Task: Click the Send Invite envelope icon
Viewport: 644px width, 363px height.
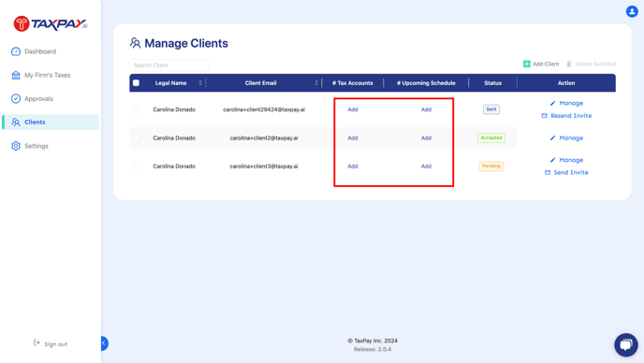Action: [548, 172]
